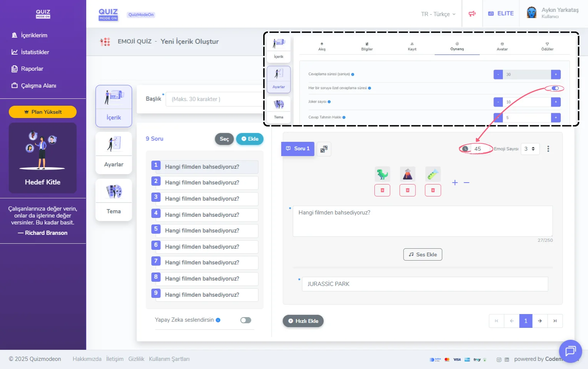This screenshot has height=369, width=588.
Task: Open the Emoji Sayısı dropdown
Action: click(530, 149)
